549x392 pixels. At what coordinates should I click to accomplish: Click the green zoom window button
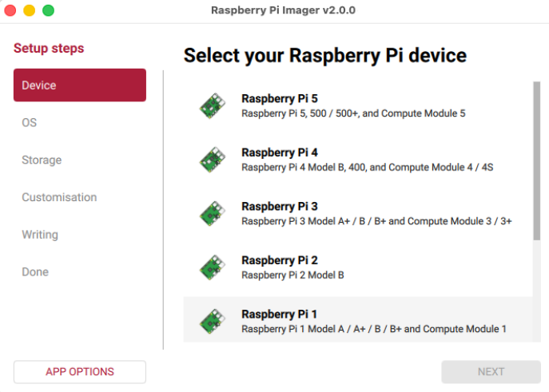(x=48, y=10)
